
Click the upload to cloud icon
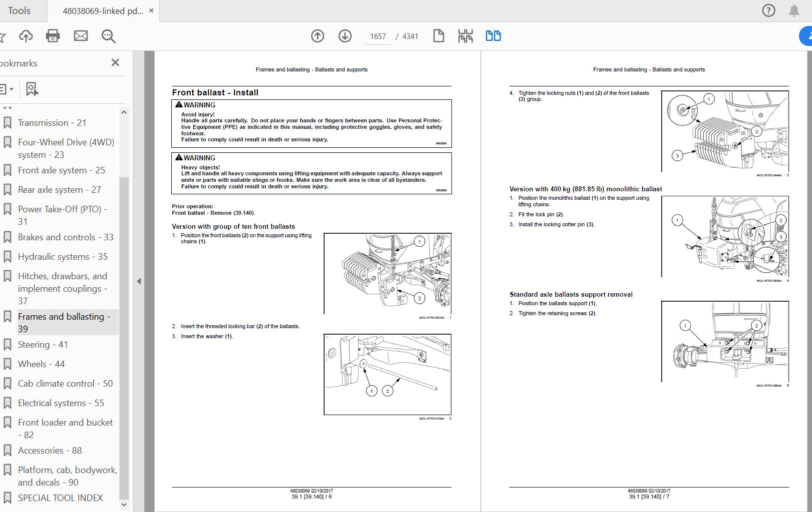pyautogui.click(x=26, y=36)
